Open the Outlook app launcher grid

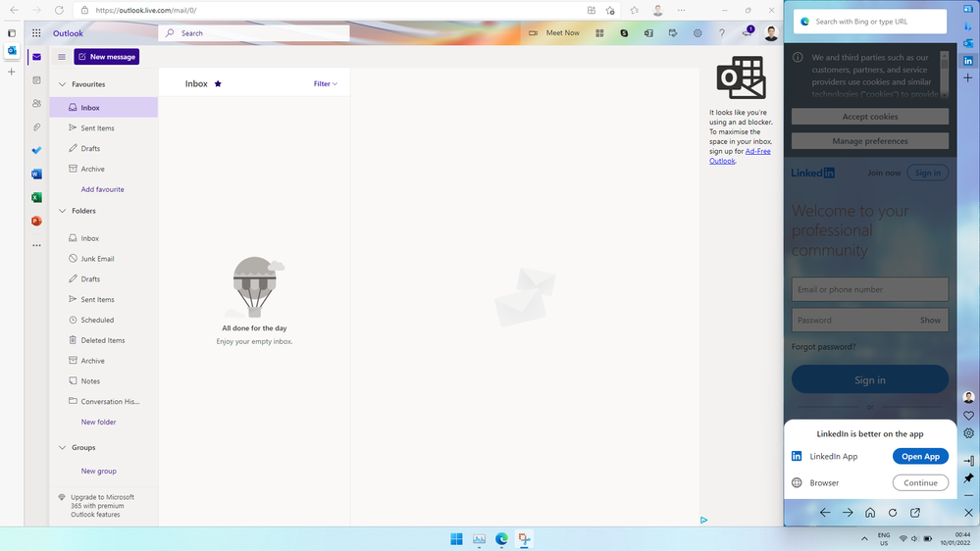(x=36, y=33)
